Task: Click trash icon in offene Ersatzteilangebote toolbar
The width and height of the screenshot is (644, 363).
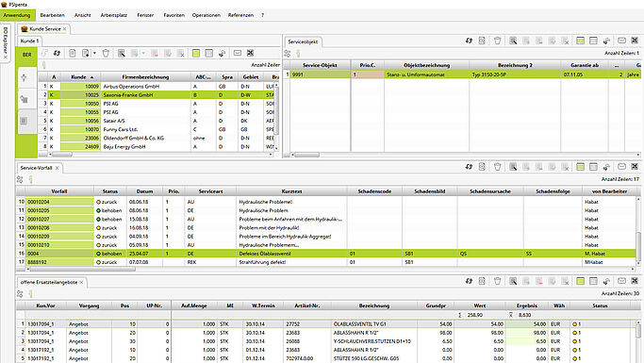Action: pos(497,281)
